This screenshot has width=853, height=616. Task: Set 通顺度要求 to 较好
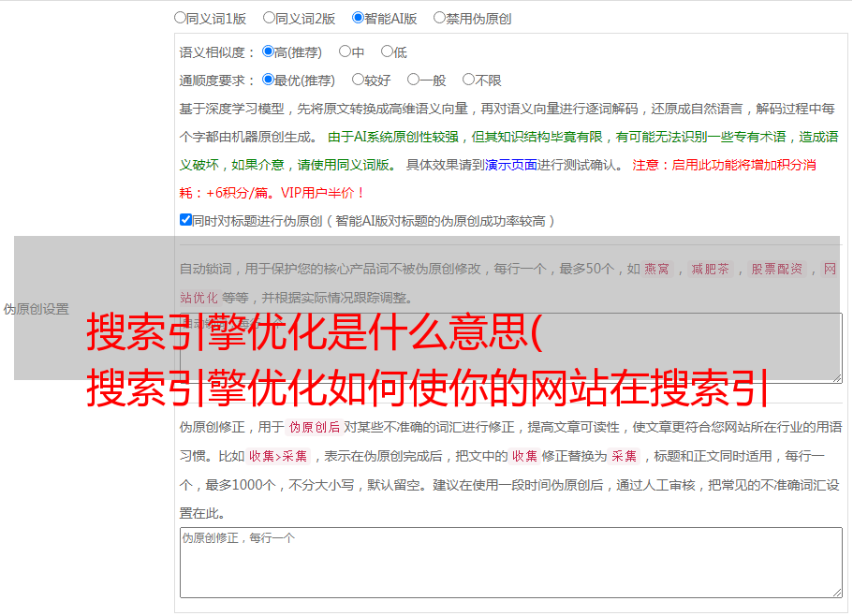click(358, 80)
